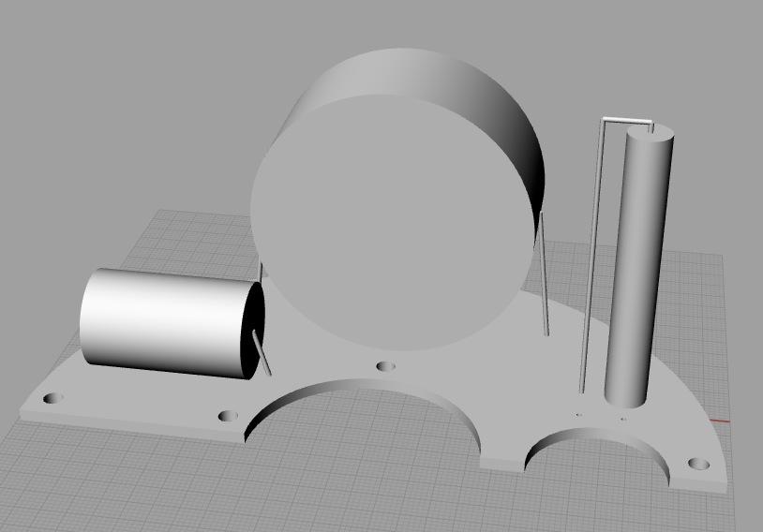Click the mounting hole left of the large cutout

pos(226,416)
